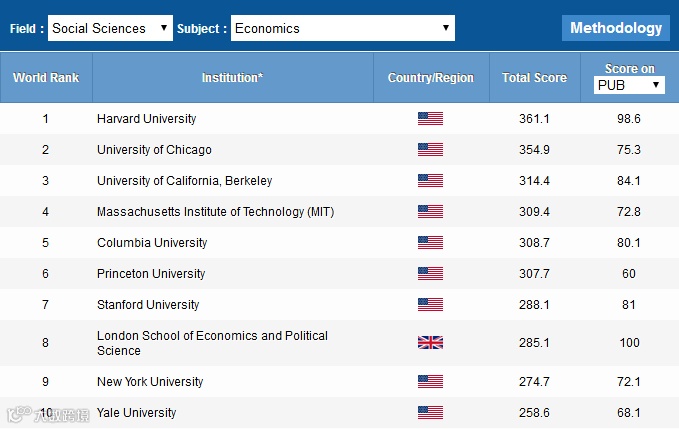Open the Subject dropdown showing Economics
Viewport: 679px width, 429px height.
[x=342, y=28]
